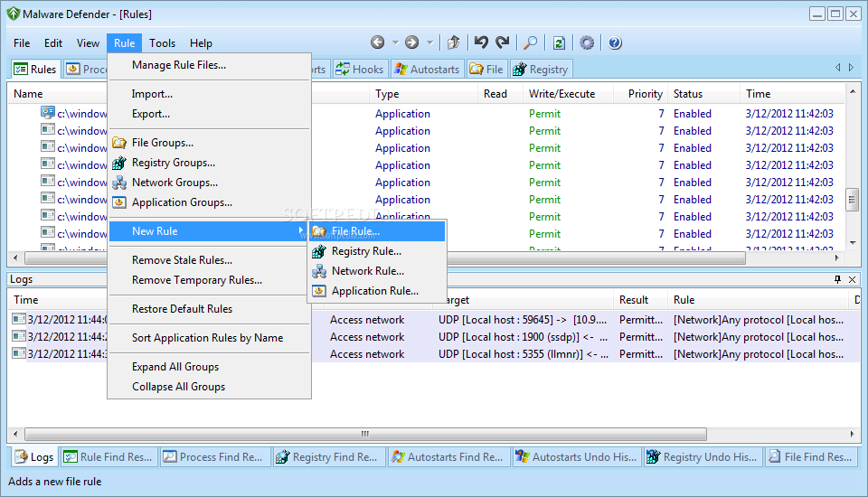Click the Undo toolbar icon

(481, 42)
